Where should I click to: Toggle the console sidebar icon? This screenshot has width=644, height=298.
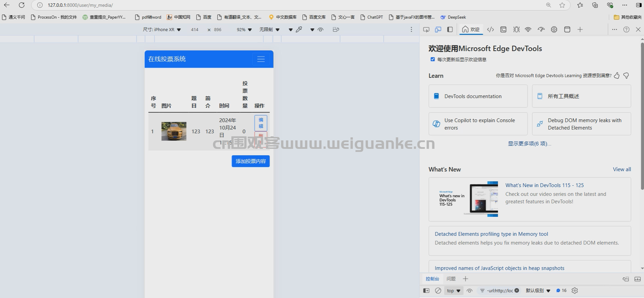[426, 291]
